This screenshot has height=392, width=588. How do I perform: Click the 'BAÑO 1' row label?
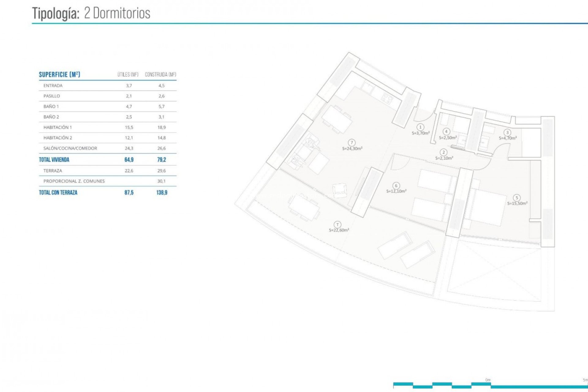51,107
